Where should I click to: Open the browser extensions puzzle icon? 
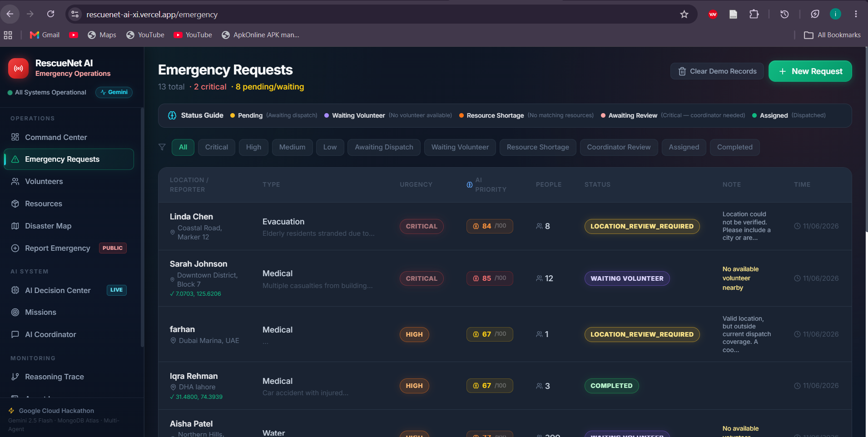point(754,14)
